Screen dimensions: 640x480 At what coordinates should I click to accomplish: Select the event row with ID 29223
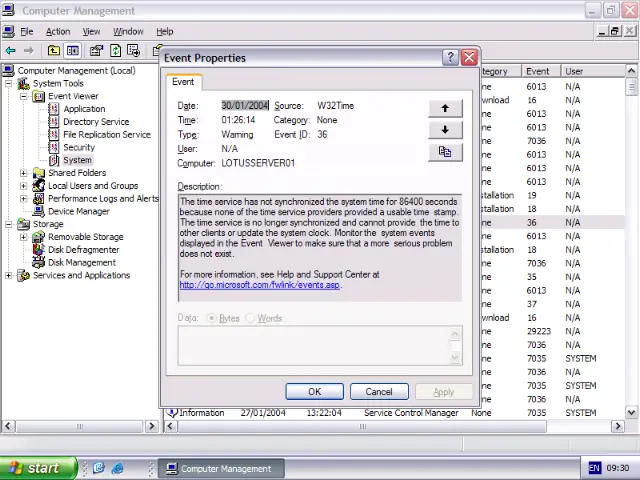tap(553, 331)
